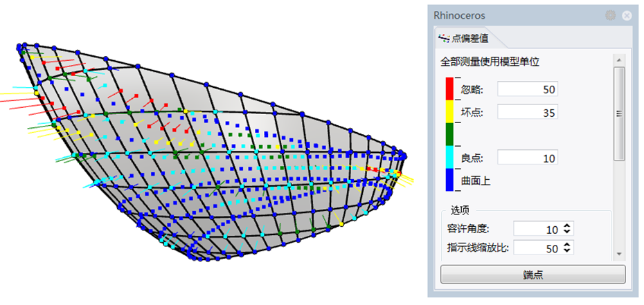
Task: Click the cyan 良点 color swatch
Action: 449,158
